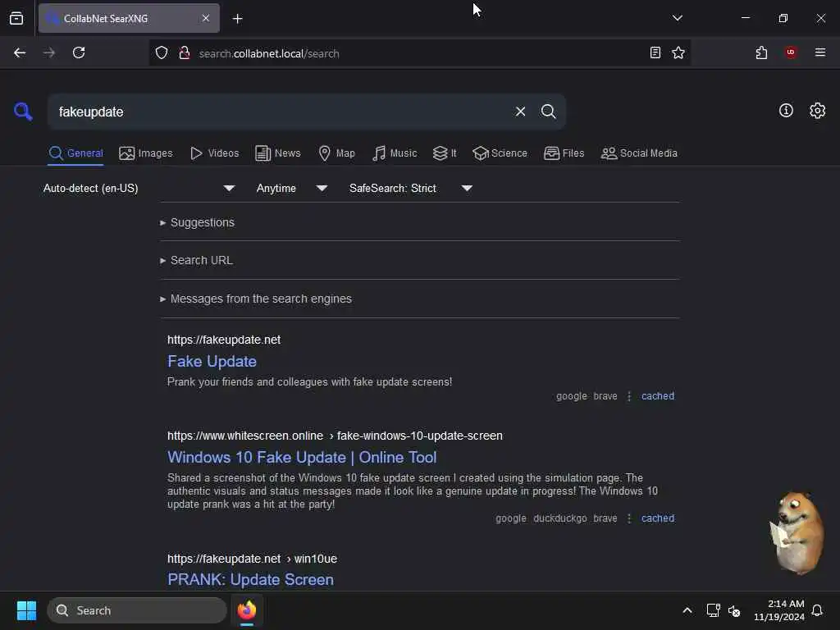Expand the Suggestions section
This screenshot has width=840, height=630.
pos(197,222)
